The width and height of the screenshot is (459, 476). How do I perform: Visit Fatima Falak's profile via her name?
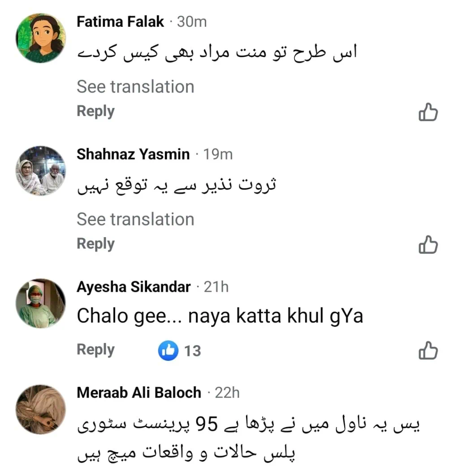120,22
